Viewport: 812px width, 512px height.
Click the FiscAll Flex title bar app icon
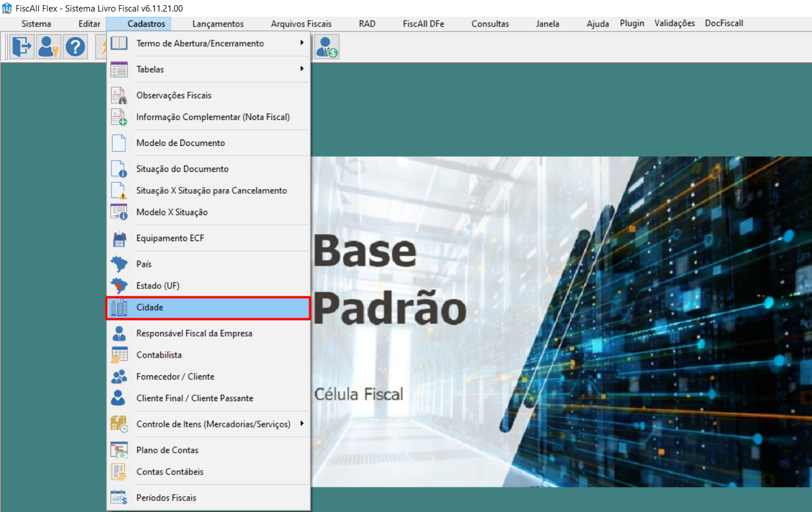click(6, 8)
